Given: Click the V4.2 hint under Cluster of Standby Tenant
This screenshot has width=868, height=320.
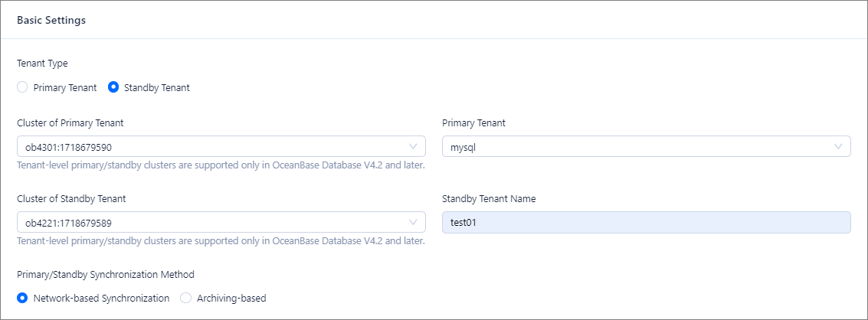Looking at the screenshot, I should 221,240.
